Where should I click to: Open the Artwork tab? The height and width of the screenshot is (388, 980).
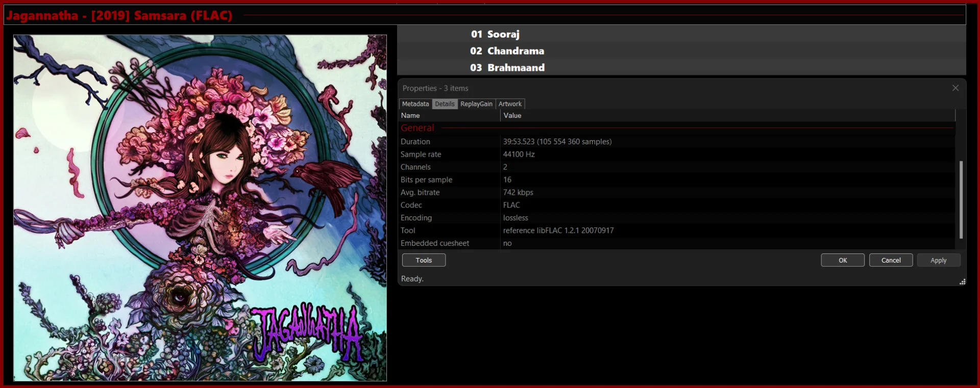(x=510, y=104)
